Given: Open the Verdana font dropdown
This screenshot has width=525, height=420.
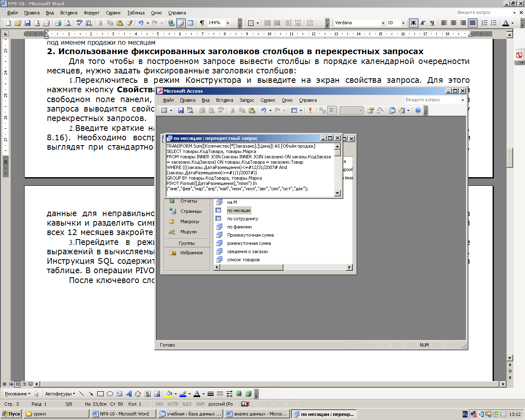Looking at the screenshot, I should click(x=383, y=23).
